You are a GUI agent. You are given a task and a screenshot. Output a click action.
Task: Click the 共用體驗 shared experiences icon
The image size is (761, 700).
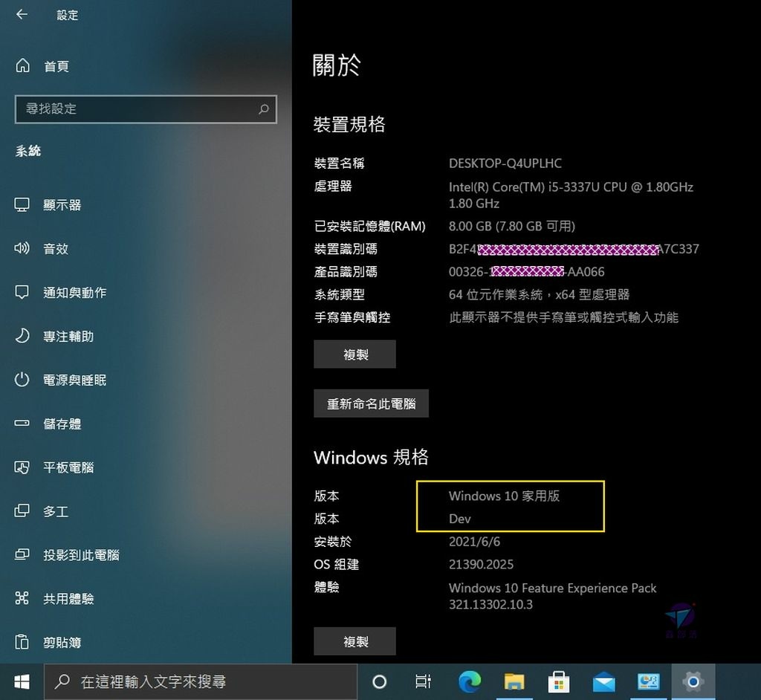point(22,598)
